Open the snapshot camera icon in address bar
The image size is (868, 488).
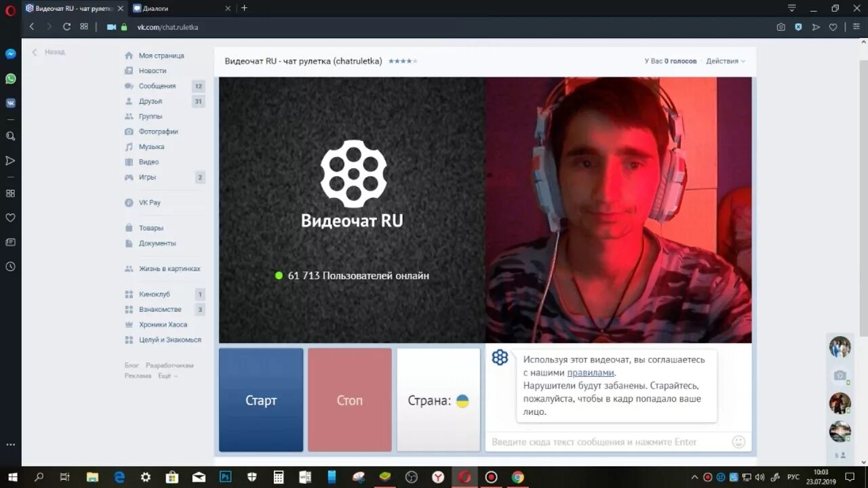781,27
